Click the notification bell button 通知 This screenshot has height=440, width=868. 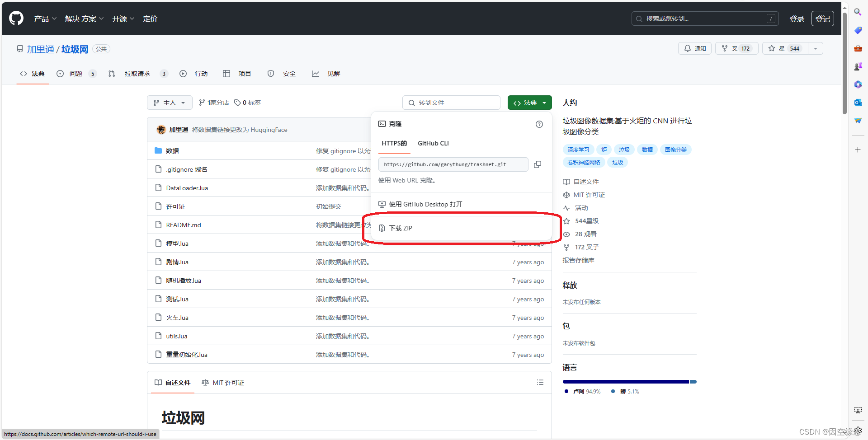(695, 48)
